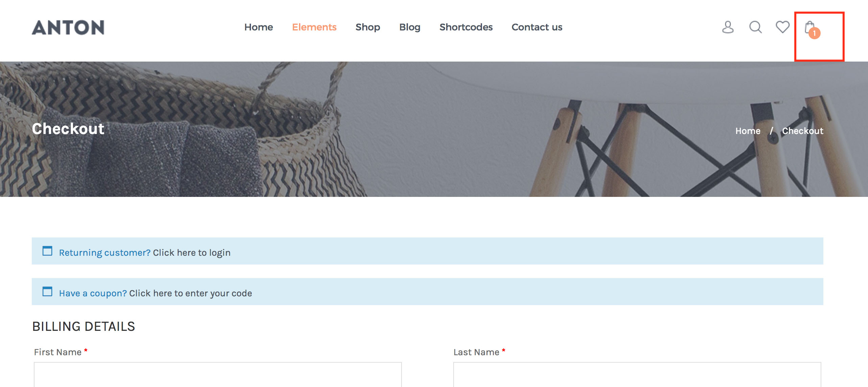The image size is (868, 387).
Task: Open the wishlist heart icon
Action: click(782, 27)
